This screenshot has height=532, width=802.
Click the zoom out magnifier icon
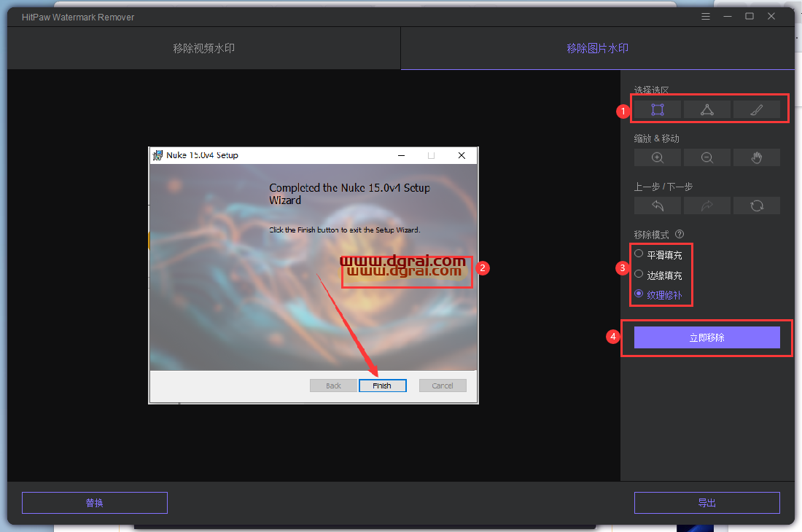click(x=707, y=157)
